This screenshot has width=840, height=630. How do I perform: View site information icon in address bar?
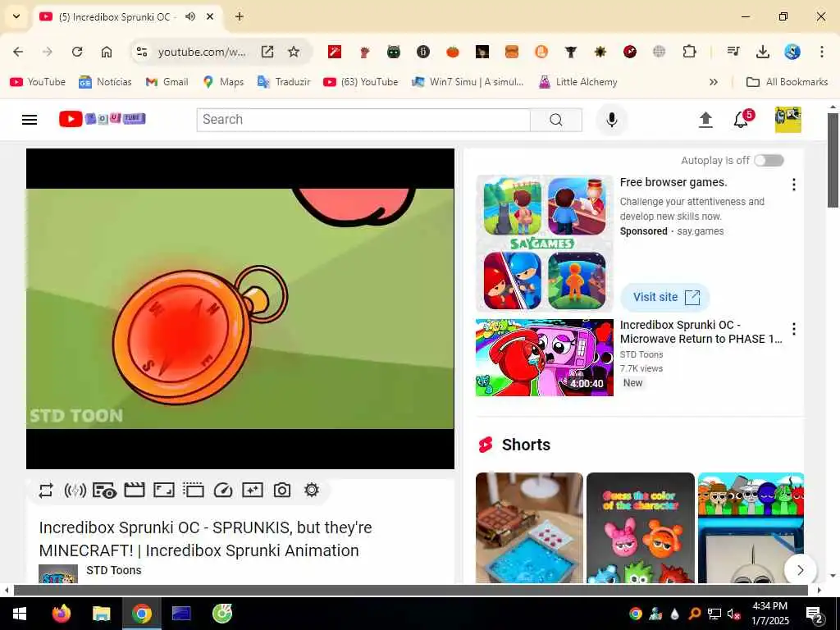pyautogui.click(x=142, y=52)
